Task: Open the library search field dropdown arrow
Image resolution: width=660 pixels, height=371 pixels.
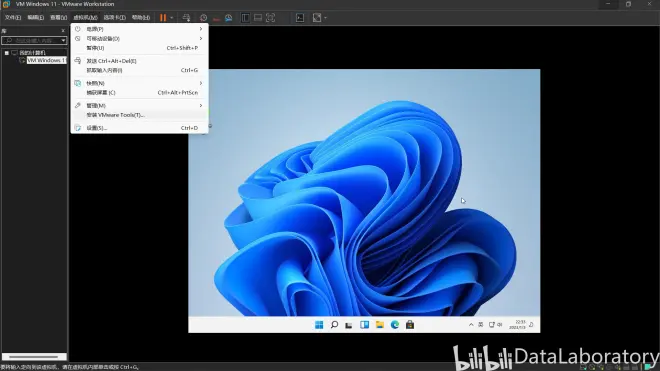Action: [x=63, y=40]
